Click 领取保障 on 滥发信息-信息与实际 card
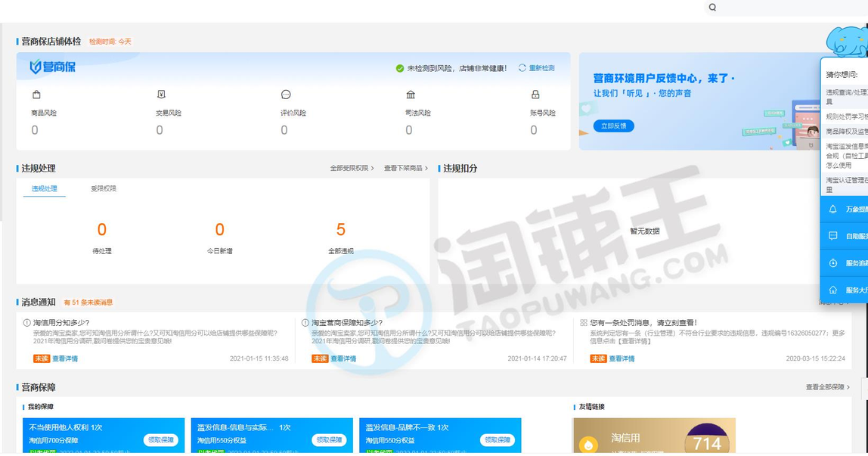Image resolution: width=868 pixels, height=456 pixels. click(330, 440)
